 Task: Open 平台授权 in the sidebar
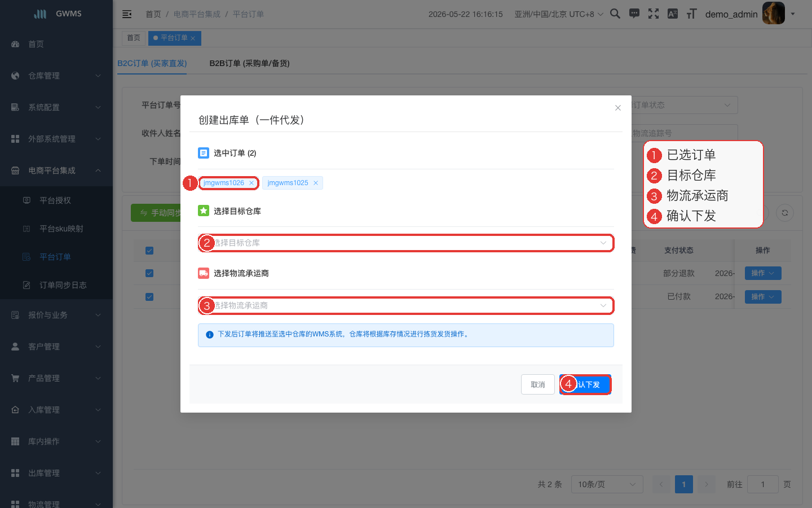(x=55, y=200)
